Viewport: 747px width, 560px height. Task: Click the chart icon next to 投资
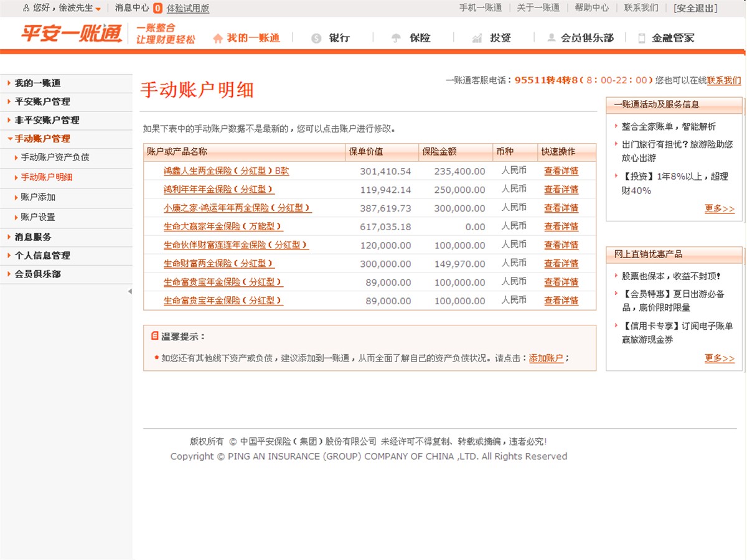click(477, 39)
